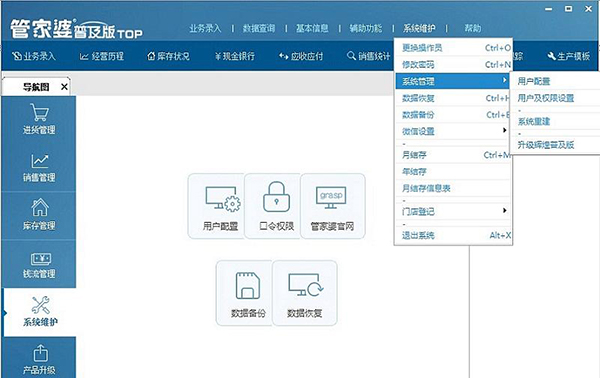Click the 库存状况 toolbar shortcut
This screenshot has height=378, width=600.
tap(168, 56)
